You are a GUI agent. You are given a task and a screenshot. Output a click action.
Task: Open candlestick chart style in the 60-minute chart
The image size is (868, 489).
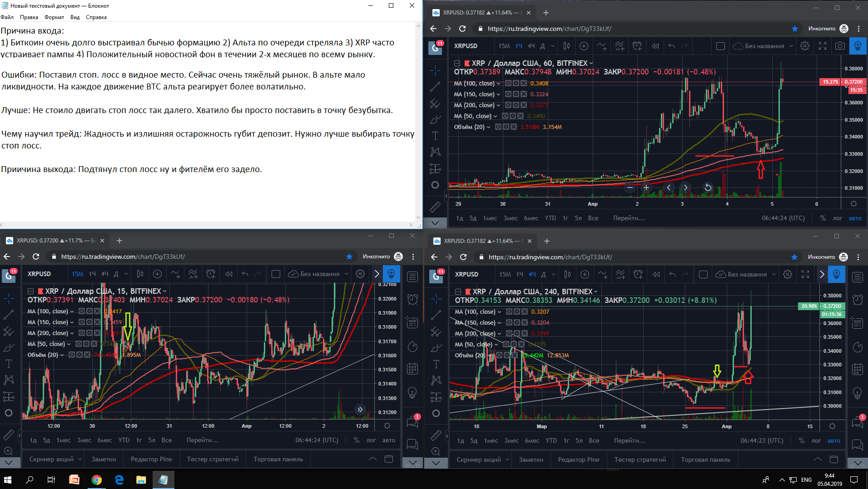click(566, 46)
